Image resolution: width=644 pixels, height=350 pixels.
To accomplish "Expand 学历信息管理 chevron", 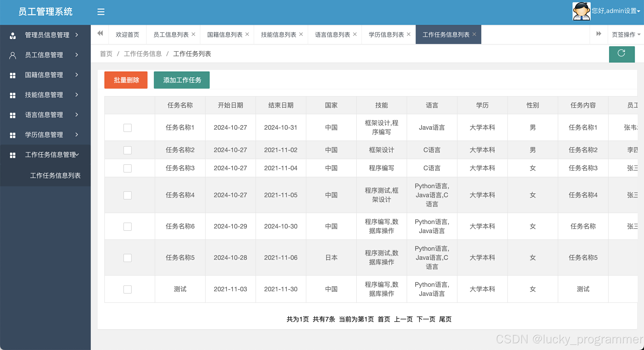I will tap(77, 135).
